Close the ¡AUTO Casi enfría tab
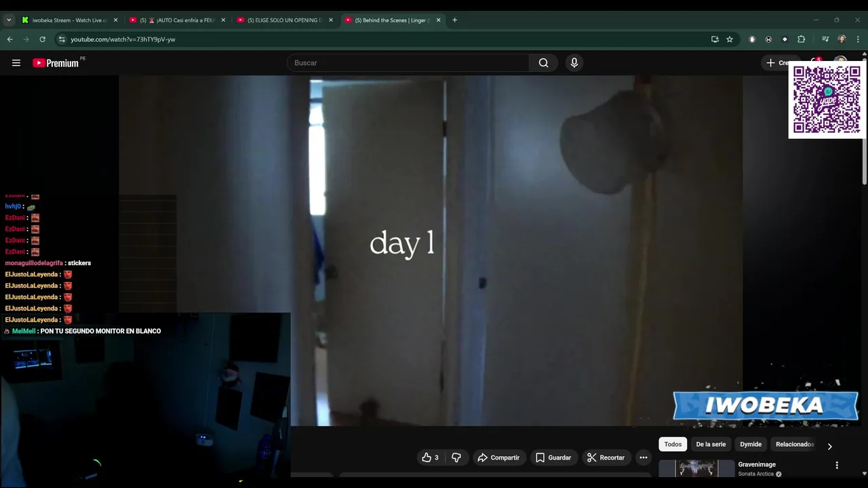The width and height of the screenshot is (868, 488). [x=223, y=20]
